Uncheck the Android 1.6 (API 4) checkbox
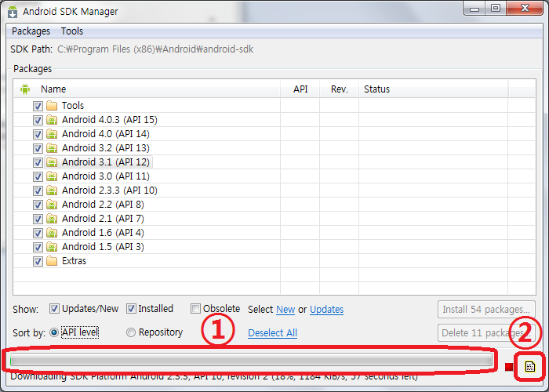Screen dimensions: 549x392 pyautogui.click(x=38, y=233)
